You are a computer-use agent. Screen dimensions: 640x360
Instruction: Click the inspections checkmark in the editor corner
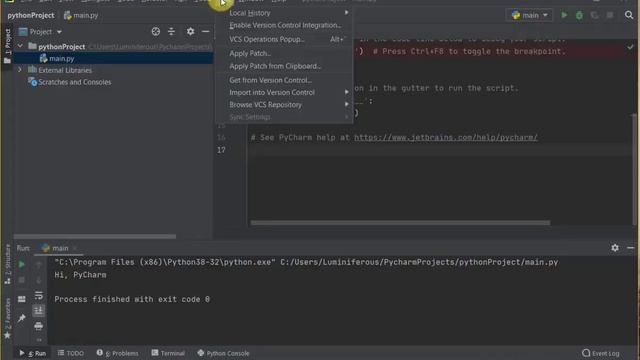point(630,47)
